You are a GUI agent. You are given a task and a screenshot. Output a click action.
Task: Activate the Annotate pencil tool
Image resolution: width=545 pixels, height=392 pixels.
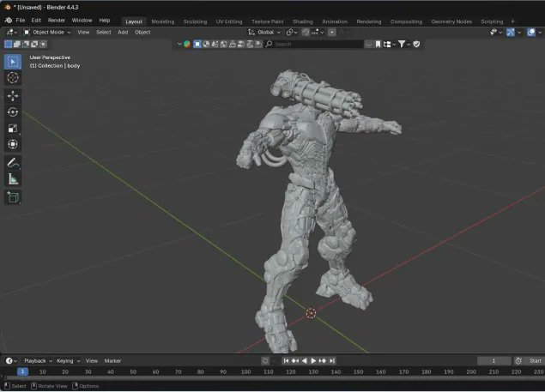pos(13,163)
